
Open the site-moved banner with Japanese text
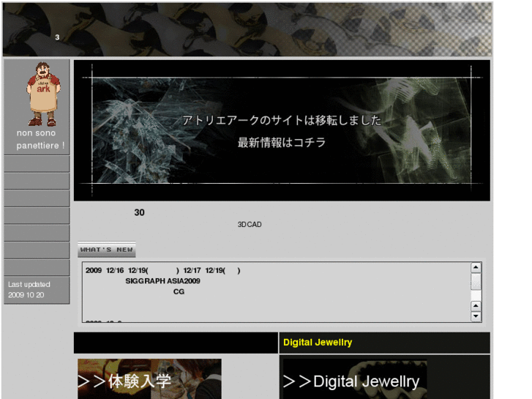click(282, 130)
